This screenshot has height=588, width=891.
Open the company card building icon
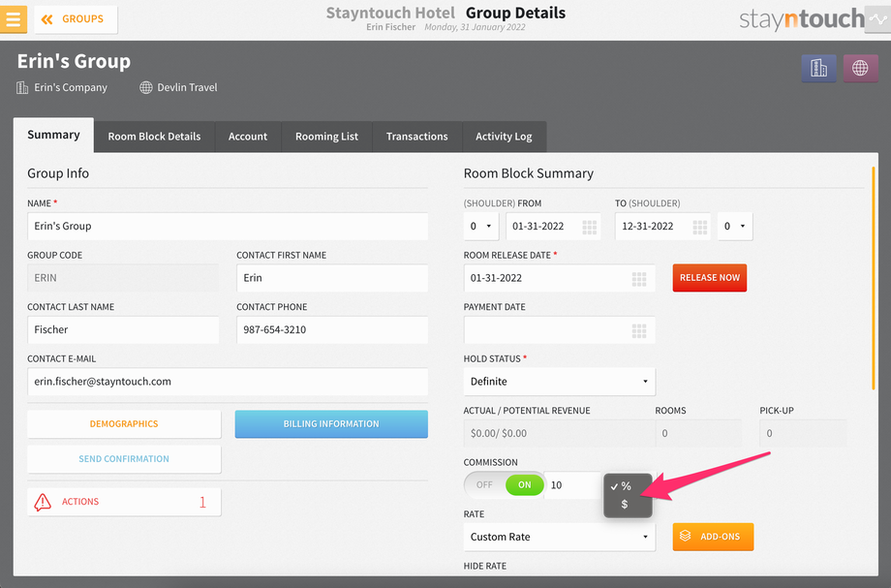tap(818, 68)
